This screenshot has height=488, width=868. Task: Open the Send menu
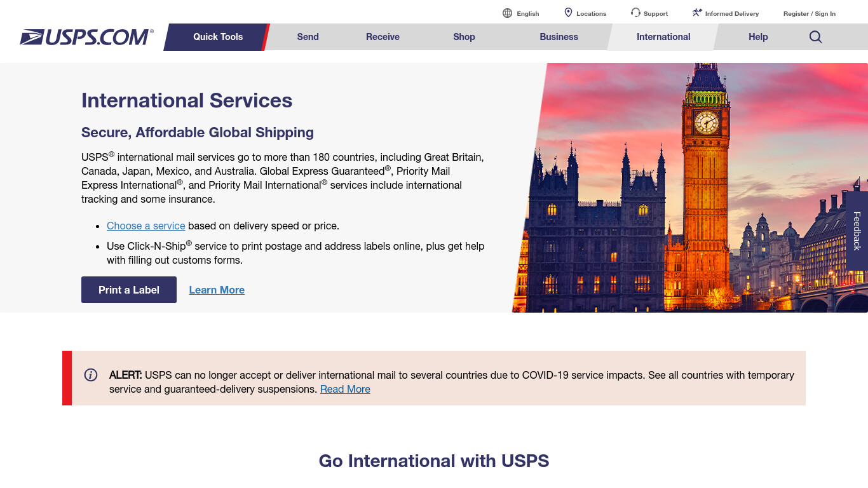click(308, 37)
